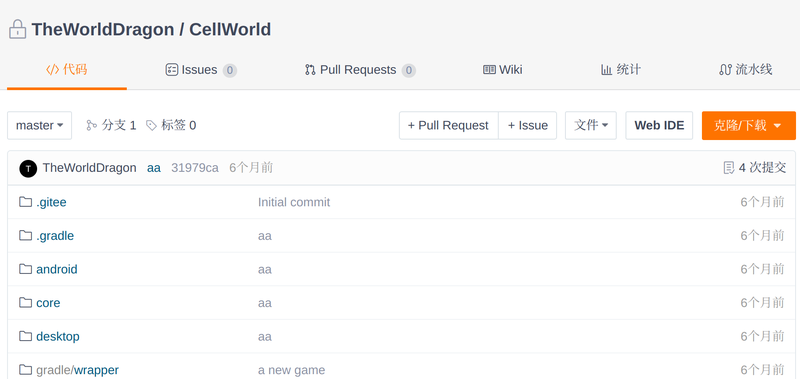Screen dimensions: 800x379
Task: Switch to the 流水线 tab
Action: pyautogui.click(x=745, y=70)
